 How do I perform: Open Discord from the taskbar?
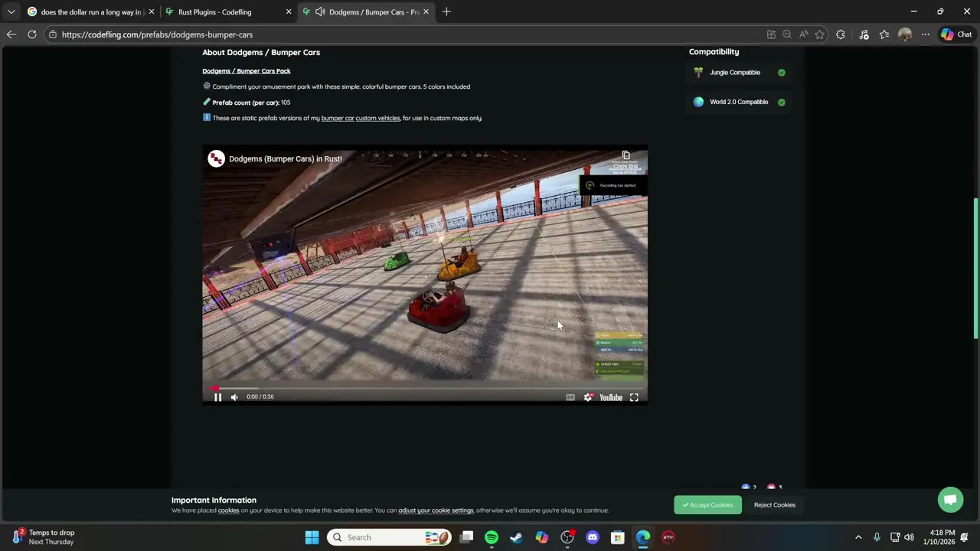[x=593, y=537]
